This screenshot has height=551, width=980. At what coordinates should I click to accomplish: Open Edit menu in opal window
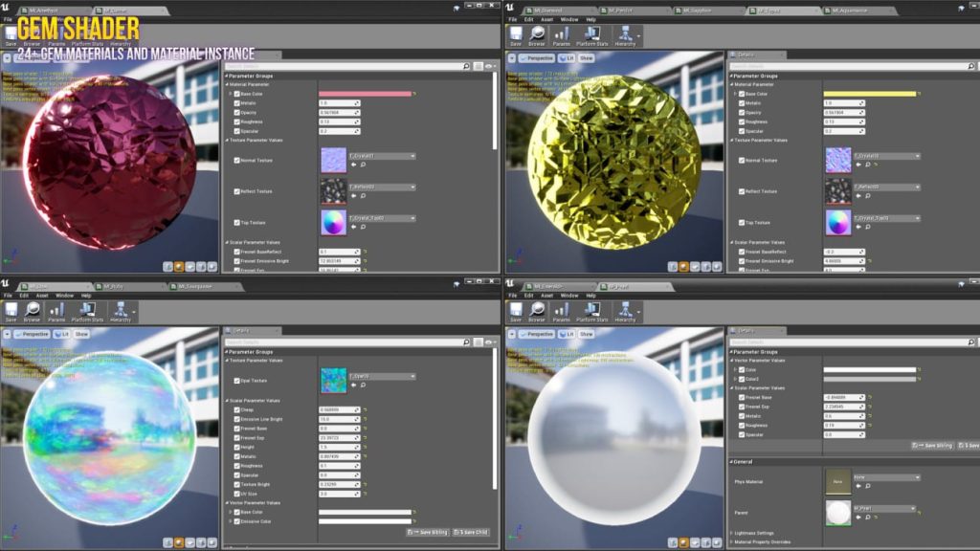coord(24,296)
